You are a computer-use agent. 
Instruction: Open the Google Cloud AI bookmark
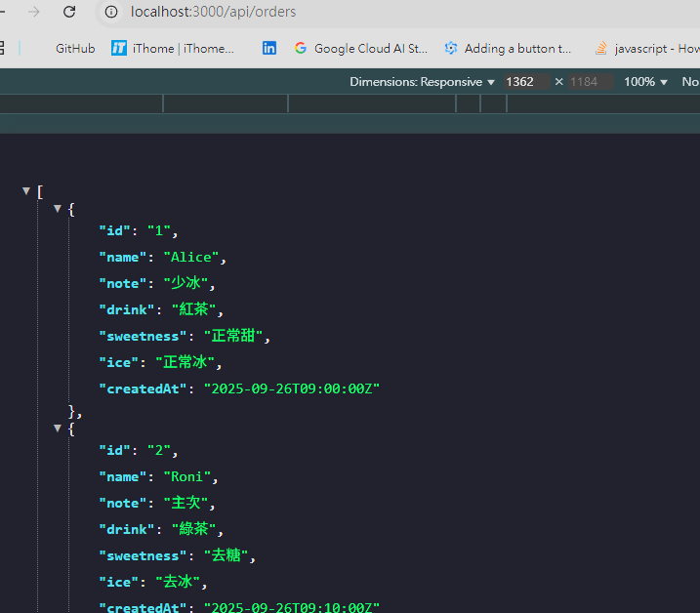[x=360, y=48]
